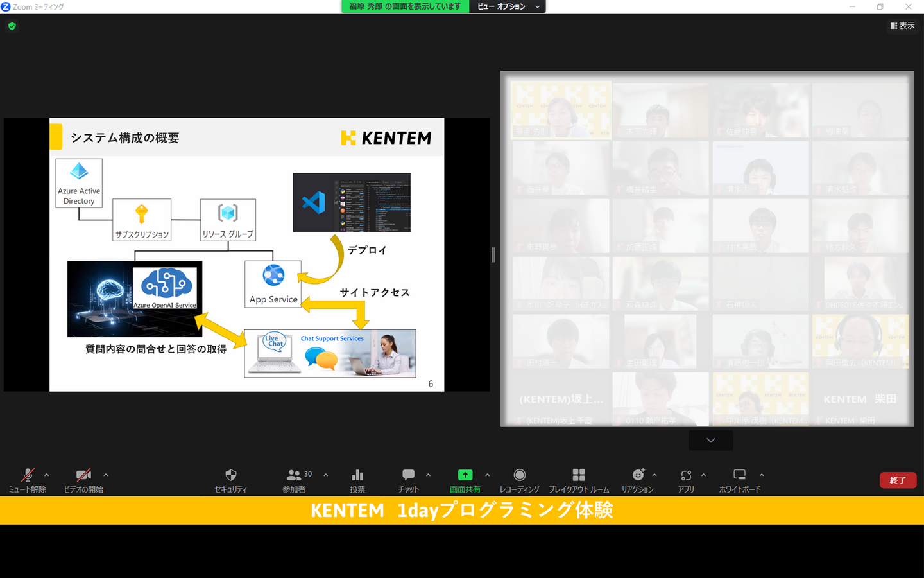Click the Live Chat laptop icon
This screenshot has height=578, width=924.
(275, 352)
